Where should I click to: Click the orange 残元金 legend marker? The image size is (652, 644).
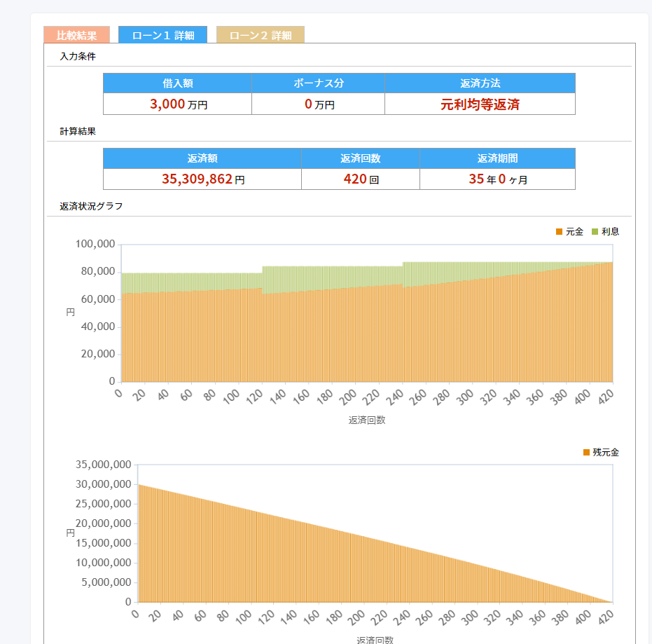pos(587,453)
